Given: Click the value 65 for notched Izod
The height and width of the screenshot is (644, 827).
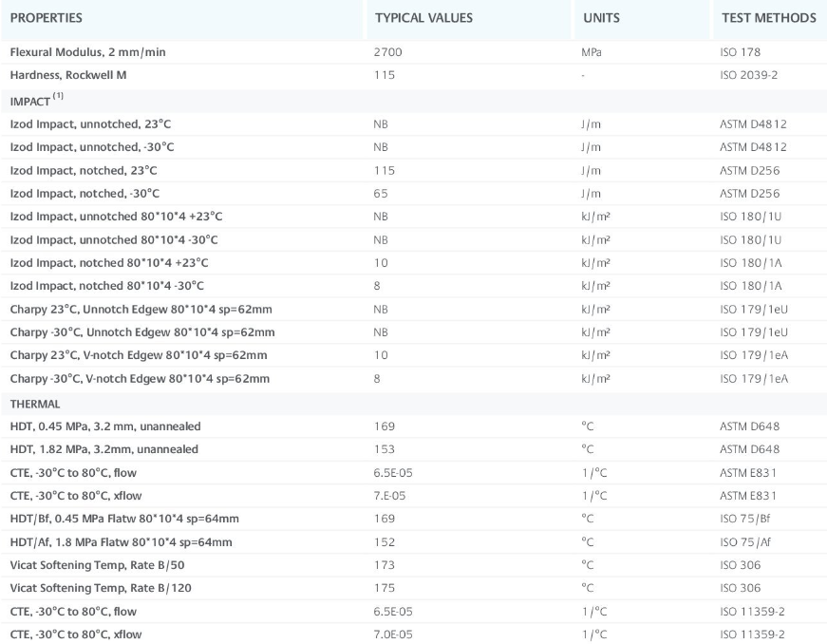Looking at the screenshot, I should [382, 193].
